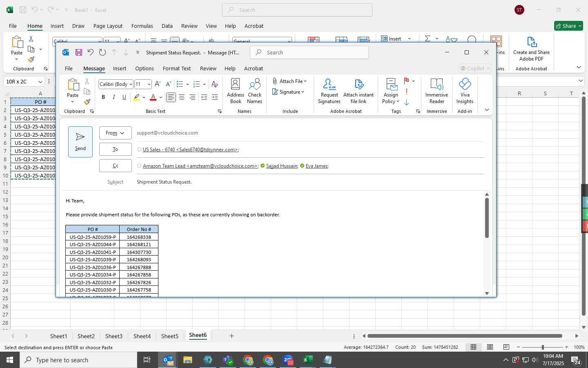
Task: Apply yellow text highlight color
Action: point(136,97)
